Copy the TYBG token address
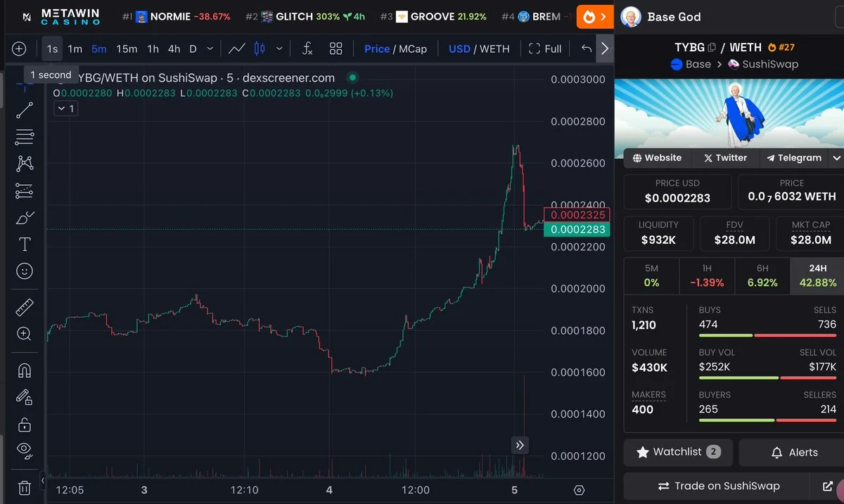 click(712, 48)
